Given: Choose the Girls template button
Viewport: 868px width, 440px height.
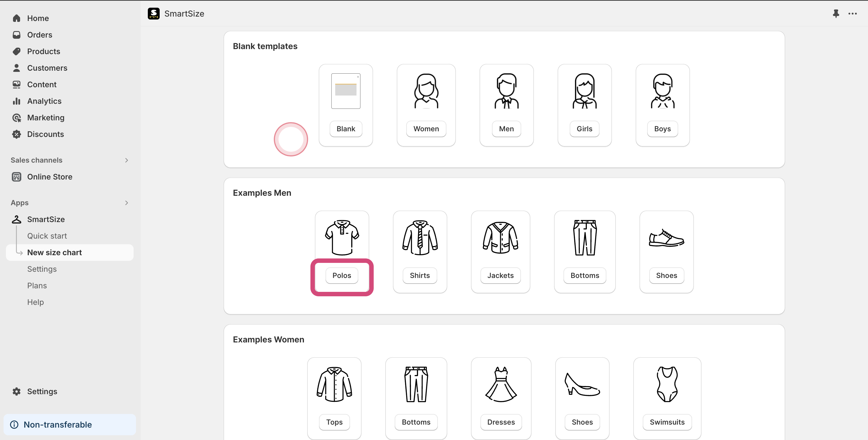Looking at the screenshot, I should coord(584,129).
